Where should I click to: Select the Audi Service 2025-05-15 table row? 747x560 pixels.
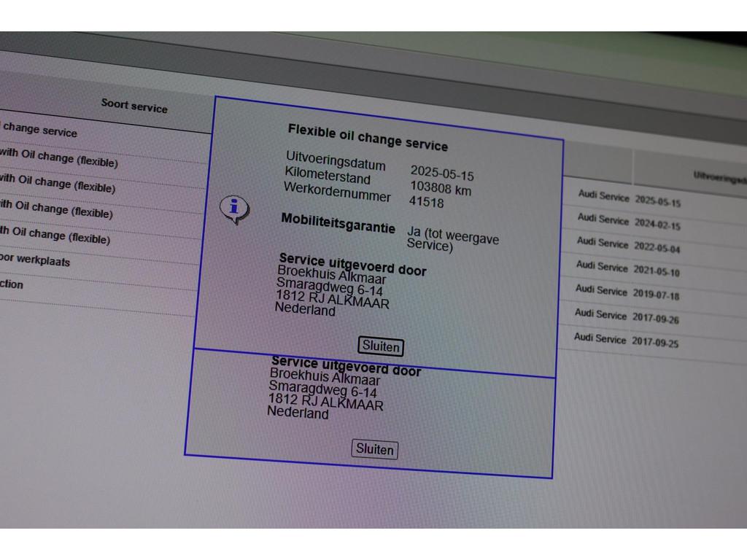(629, 199)
